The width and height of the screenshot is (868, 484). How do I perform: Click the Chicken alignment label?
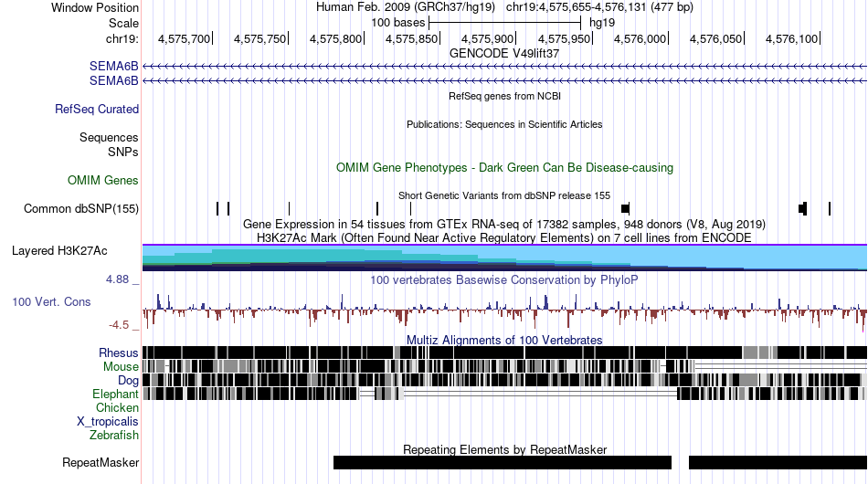click(x=117, y=407)
